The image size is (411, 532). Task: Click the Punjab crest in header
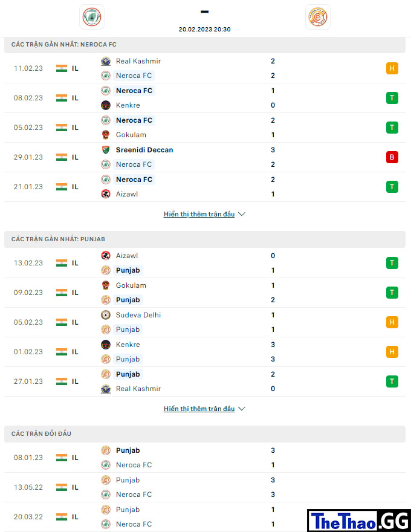[x=317, y=17]
